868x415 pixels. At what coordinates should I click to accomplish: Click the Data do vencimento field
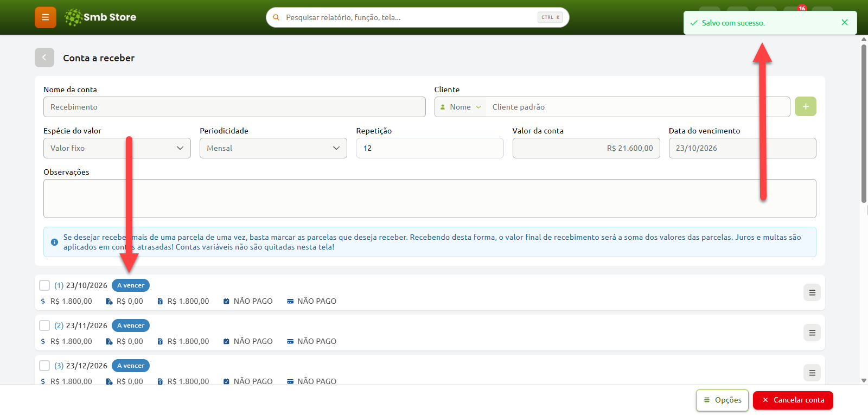click(x=743, y=148)
